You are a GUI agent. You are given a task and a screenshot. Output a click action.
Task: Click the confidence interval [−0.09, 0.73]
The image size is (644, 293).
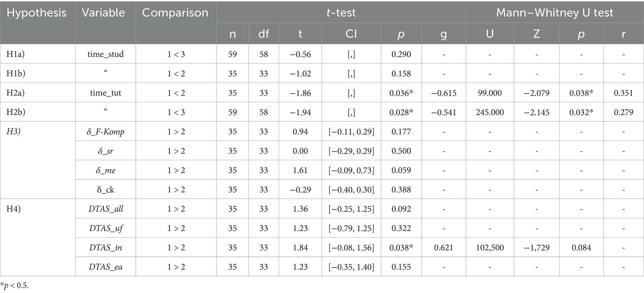point(351,170)
